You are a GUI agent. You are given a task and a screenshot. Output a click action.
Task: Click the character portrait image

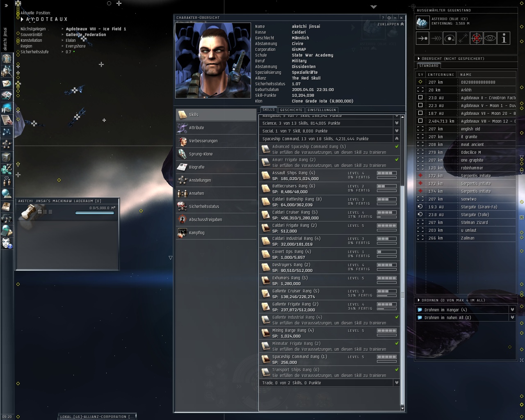[213, 60]
